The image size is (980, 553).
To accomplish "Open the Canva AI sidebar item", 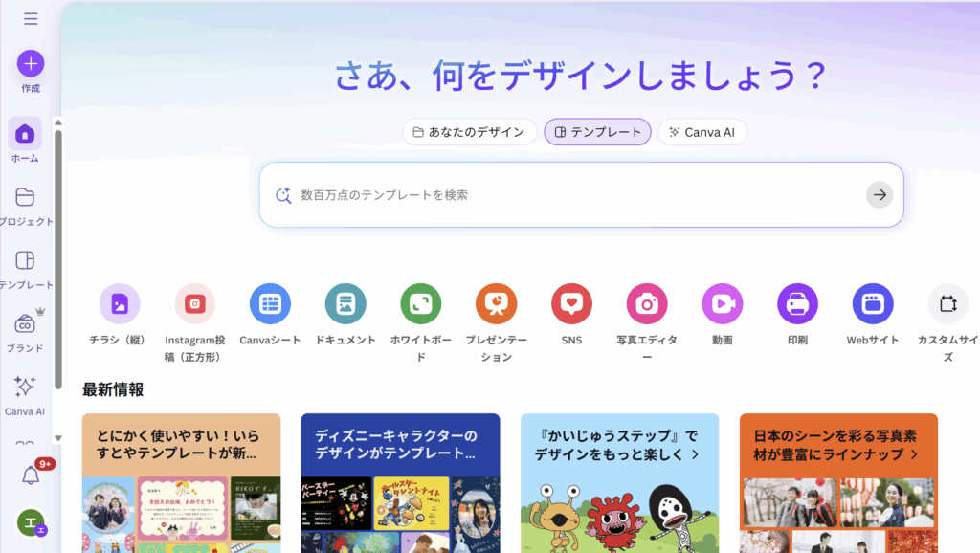I will click(x=25, y=387).
